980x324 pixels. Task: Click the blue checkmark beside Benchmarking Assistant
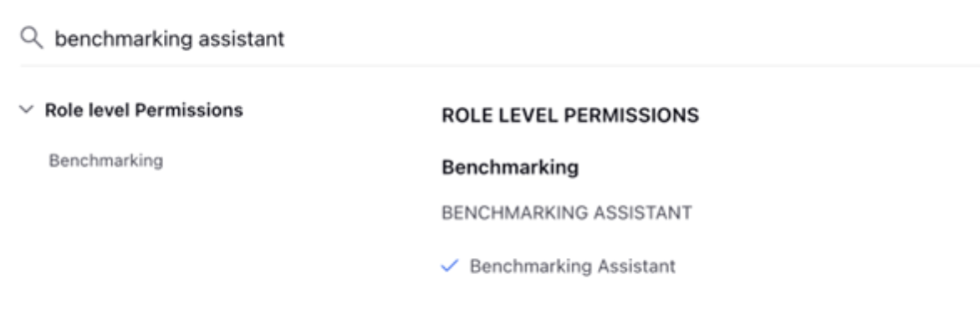pos(450,266)
